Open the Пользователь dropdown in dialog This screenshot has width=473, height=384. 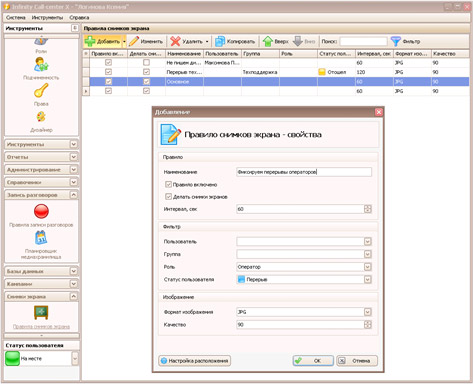tap(367, 242)
